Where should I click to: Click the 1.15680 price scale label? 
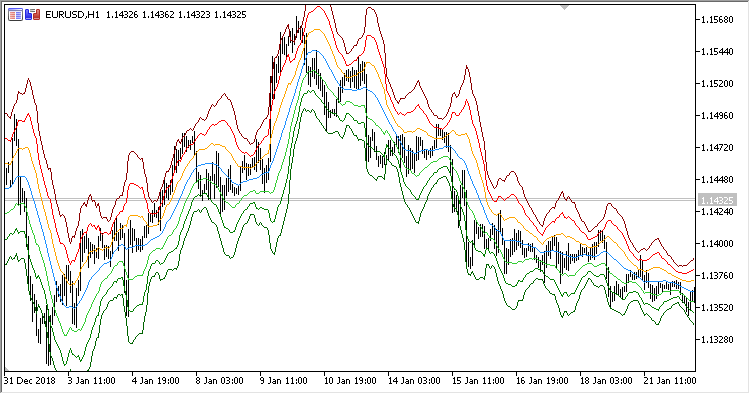click(717, 20)
